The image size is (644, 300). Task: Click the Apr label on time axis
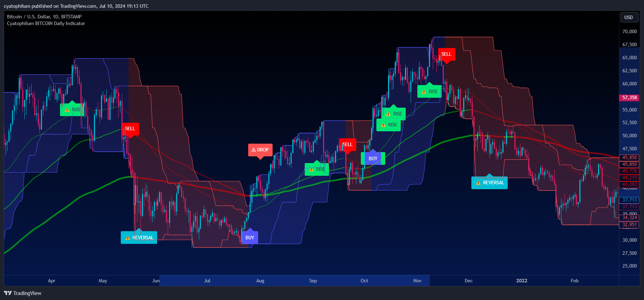(x=52, y=281)
